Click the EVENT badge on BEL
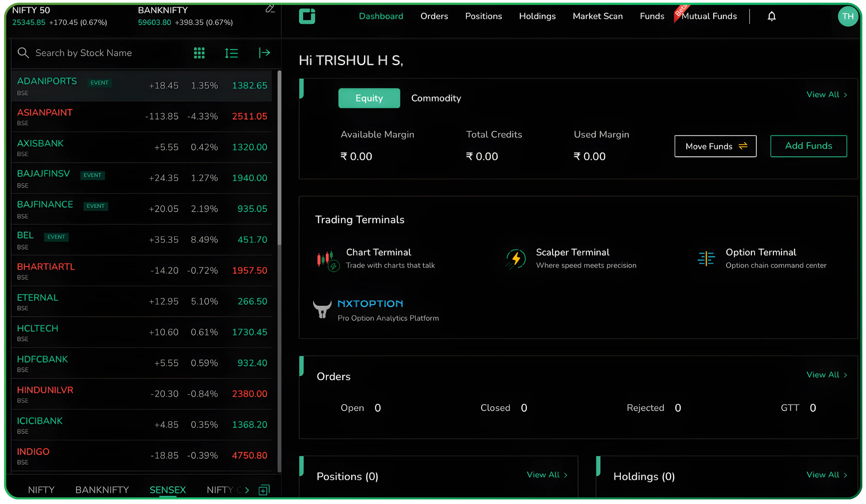The height and width of the screenshot is (504, 866). click(56, 237)
